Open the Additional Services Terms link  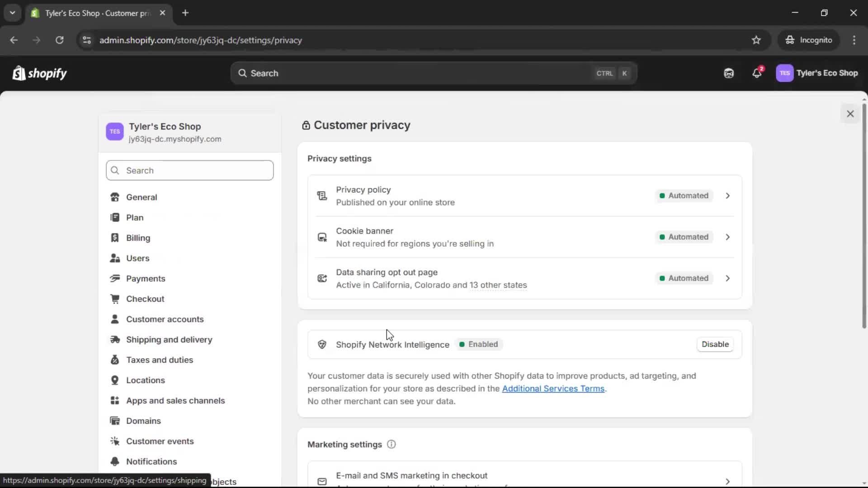coord(554,389)
